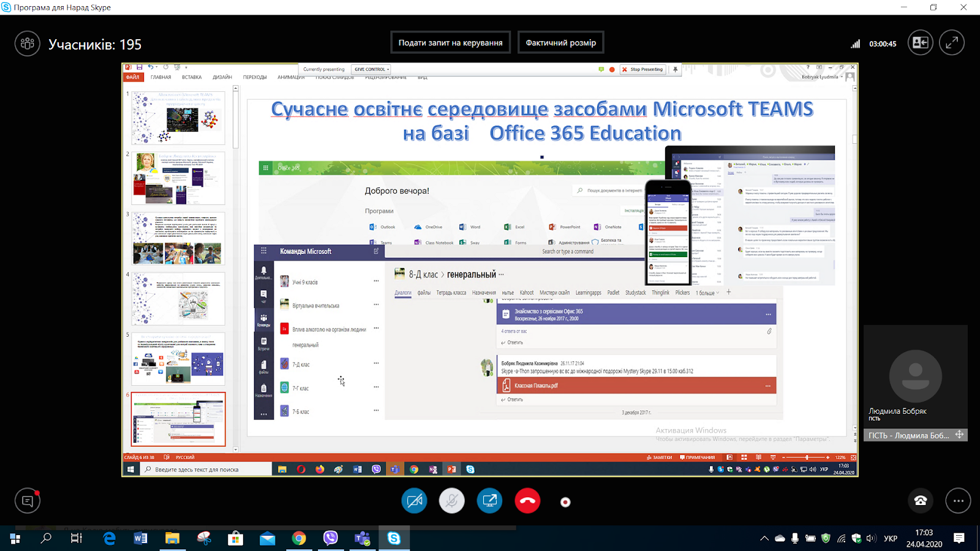This screenshot has height=551, width=980.
Task: Open Viber from taskbar
Action: [331, 538]
